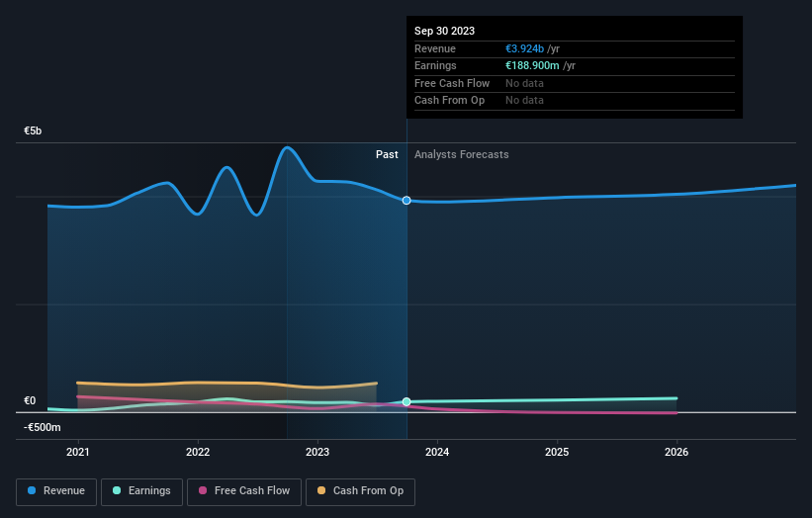Click the 2022 x-axis label
The width and height of the screenshot is (812, 518).
198,452
